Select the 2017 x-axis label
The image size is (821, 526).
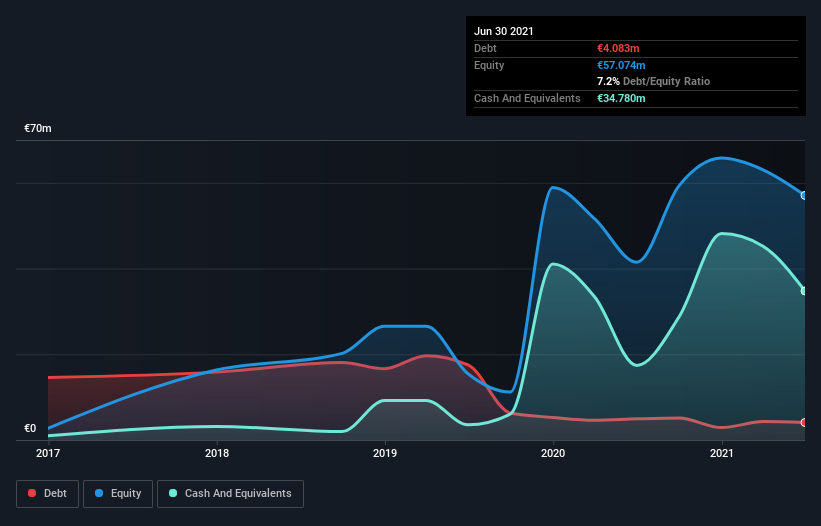[48, 453]
